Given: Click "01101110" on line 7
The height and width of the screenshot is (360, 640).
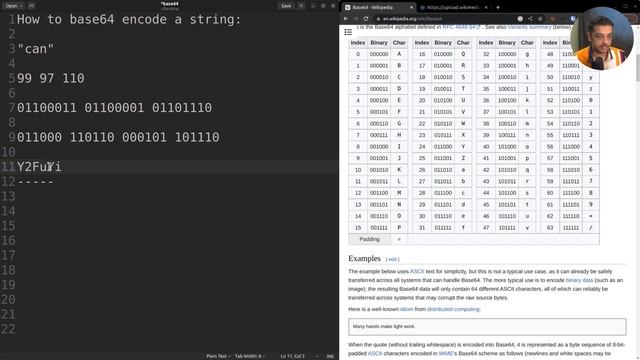Looking at the screenshot, I should click(x=182, y=108).
